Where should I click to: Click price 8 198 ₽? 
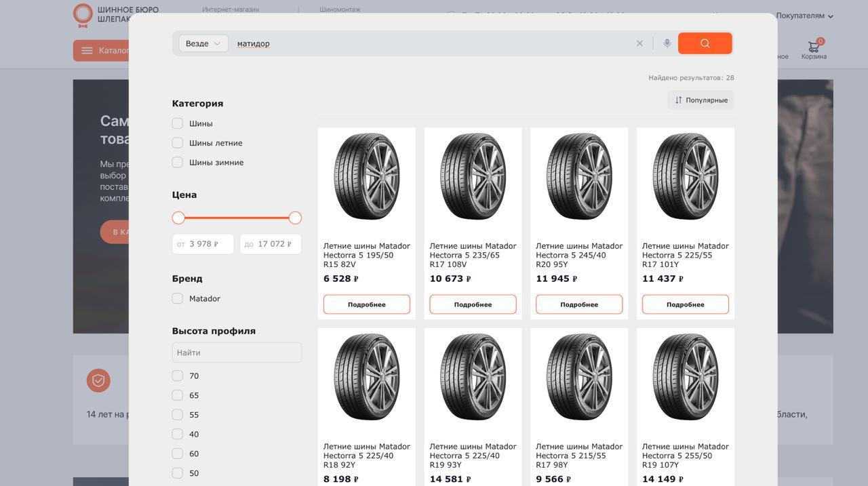pos(341,479)
